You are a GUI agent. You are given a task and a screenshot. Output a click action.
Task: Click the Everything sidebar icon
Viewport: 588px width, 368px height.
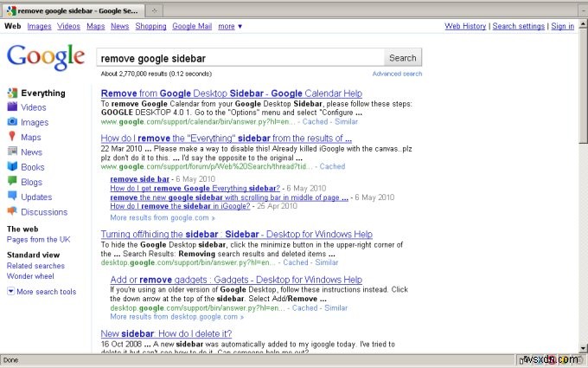[x=12, y=93]
